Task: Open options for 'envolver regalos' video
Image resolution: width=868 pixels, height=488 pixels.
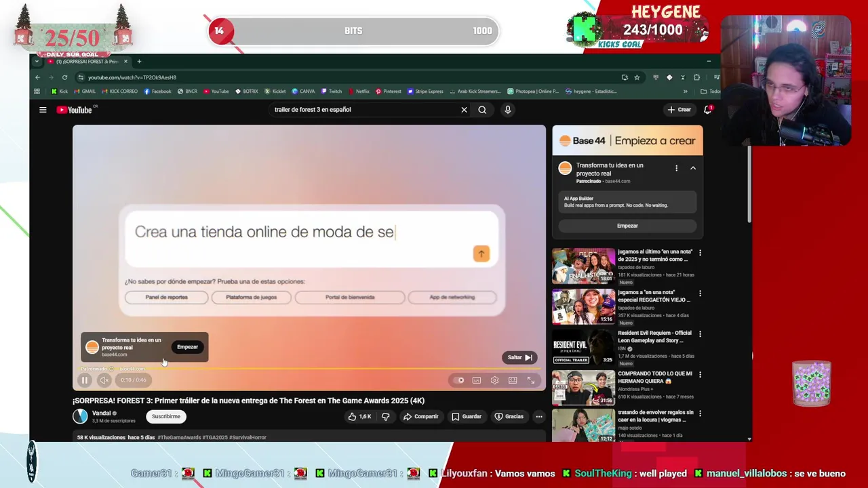Action: 700,413
